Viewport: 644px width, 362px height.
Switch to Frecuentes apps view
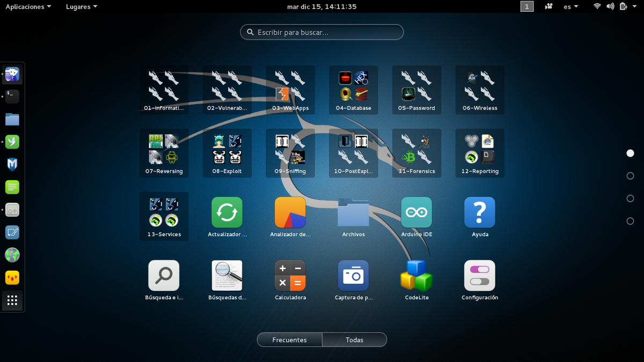pyautogui.click(x=290, y=340)
